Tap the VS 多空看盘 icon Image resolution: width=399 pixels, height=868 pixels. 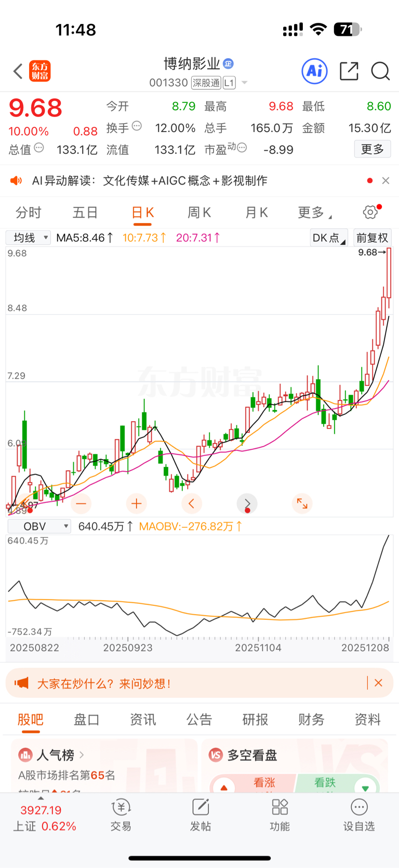(216, 755)
